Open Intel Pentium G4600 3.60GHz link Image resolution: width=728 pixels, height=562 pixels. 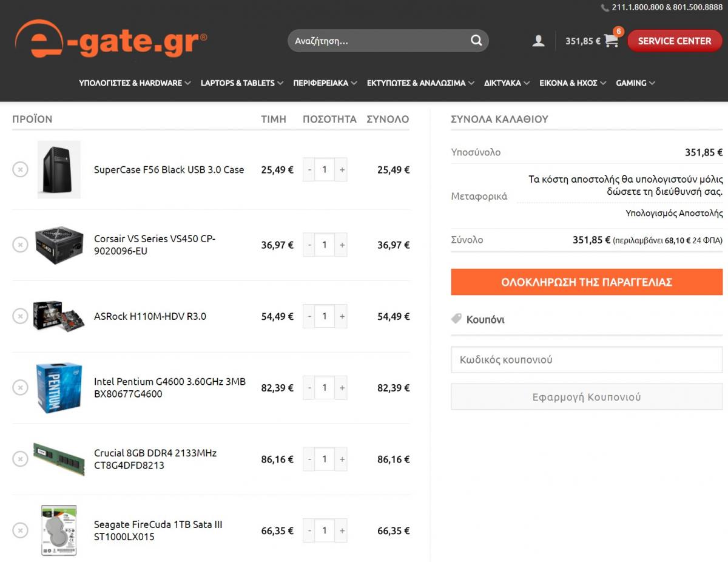point(170,388)
